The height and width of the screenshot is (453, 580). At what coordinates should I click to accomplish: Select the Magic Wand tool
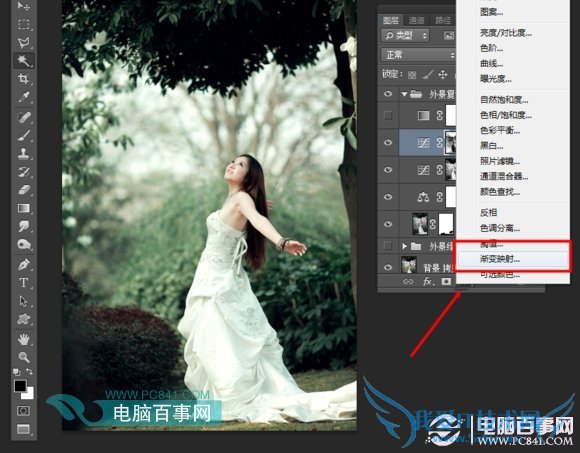click(24, 60)
